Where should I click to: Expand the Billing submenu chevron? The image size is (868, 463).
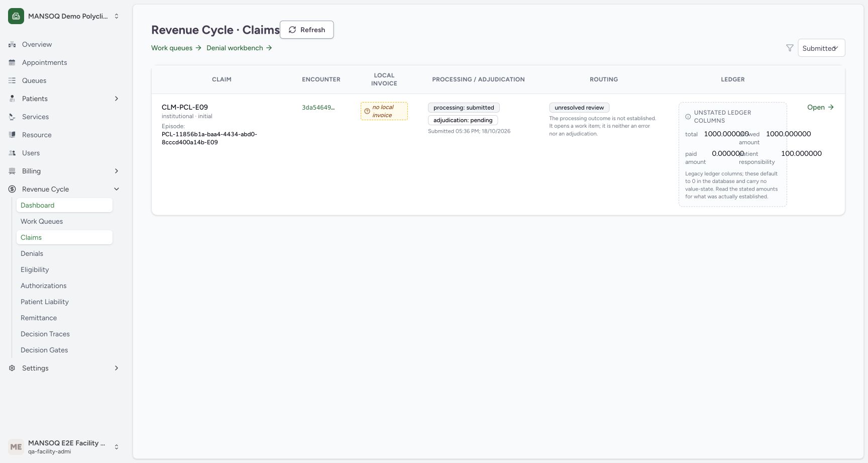(x=117, y=171)
